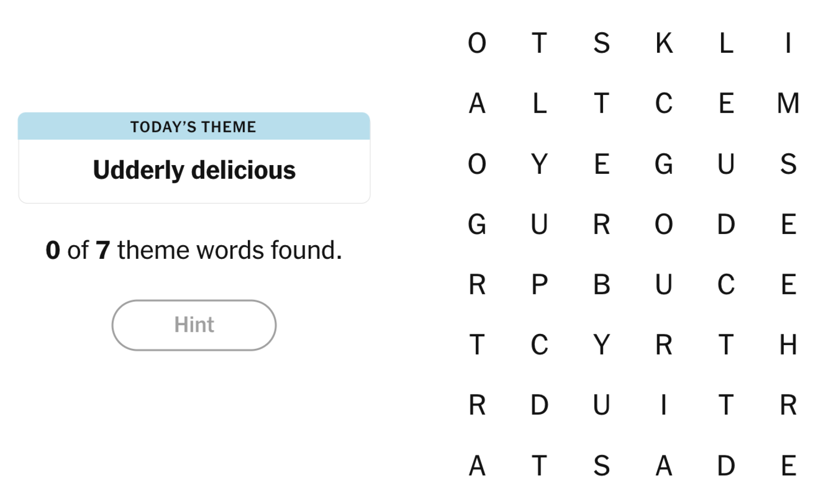This screenshot has width=826, height=504.
Task: Select the A in the bottom-left corner
Action: 477,466
